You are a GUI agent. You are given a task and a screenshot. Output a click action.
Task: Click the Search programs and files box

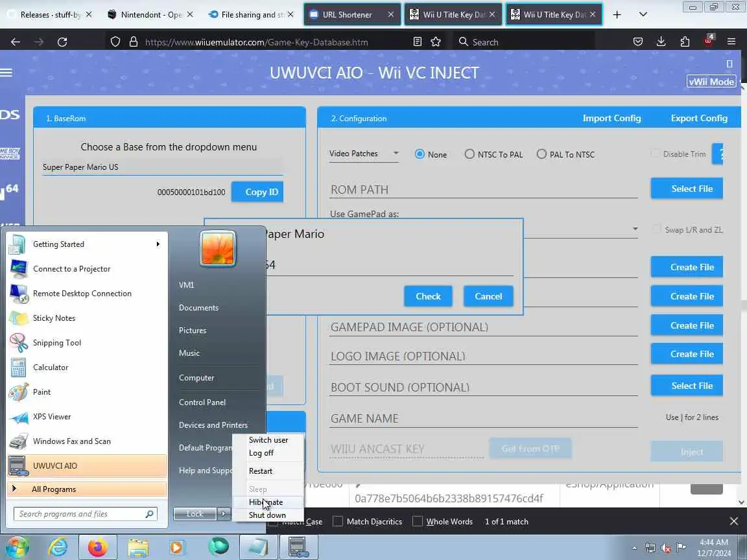(x=86, y=514)
